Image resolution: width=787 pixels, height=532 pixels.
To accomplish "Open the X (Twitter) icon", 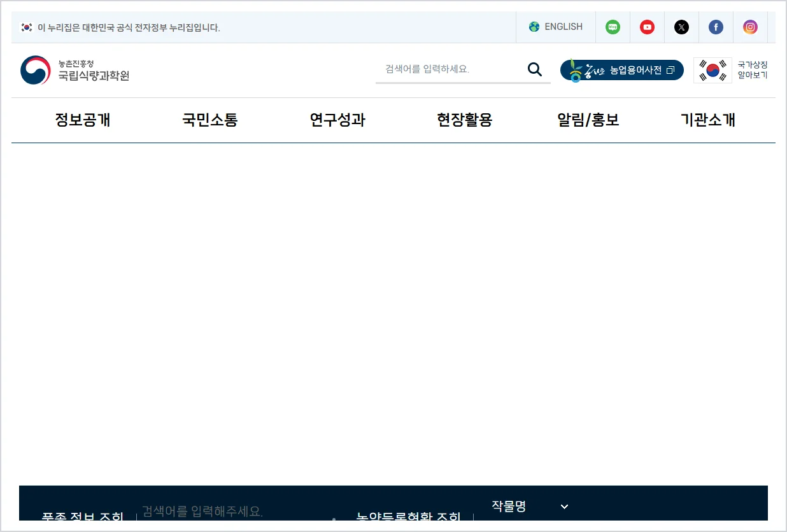I will click(681, 27).
